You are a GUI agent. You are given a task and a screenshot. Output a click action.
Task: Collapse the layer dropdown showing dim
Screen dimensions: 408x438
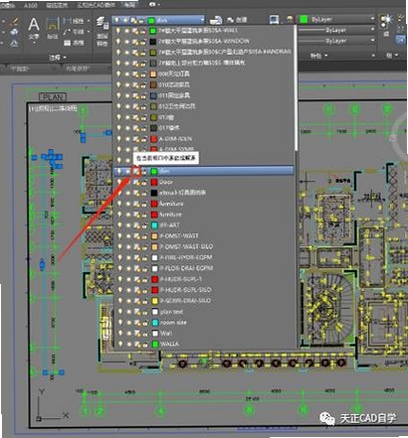click(x=158, y=20)
